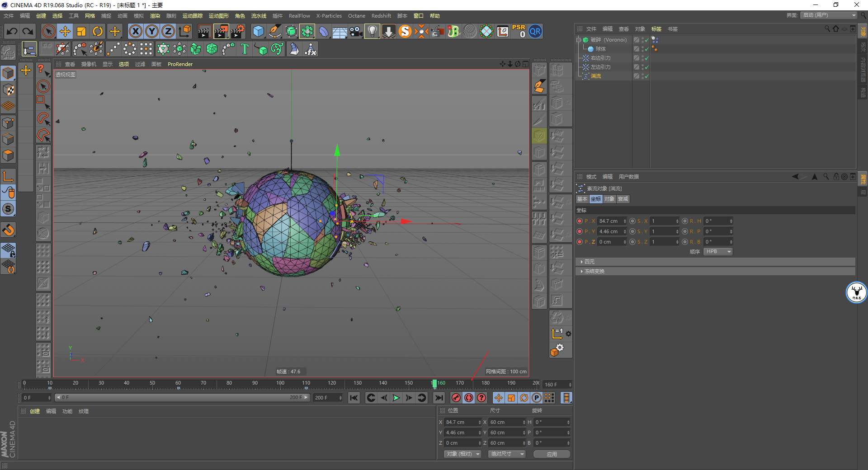
Task: Open the 模拟 menu
Action: [x=139, y=16]
